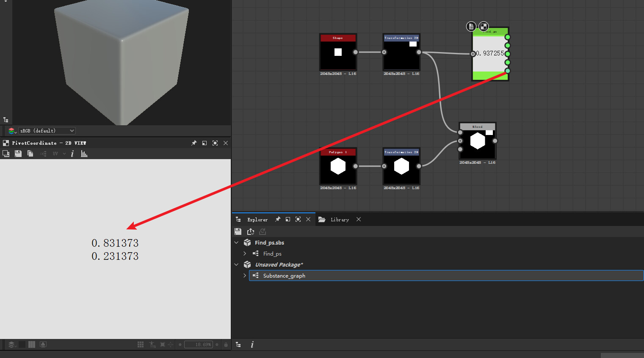
Task: Toggle the zoom lock in 2D view status bar
Action: tap(226, 344)
